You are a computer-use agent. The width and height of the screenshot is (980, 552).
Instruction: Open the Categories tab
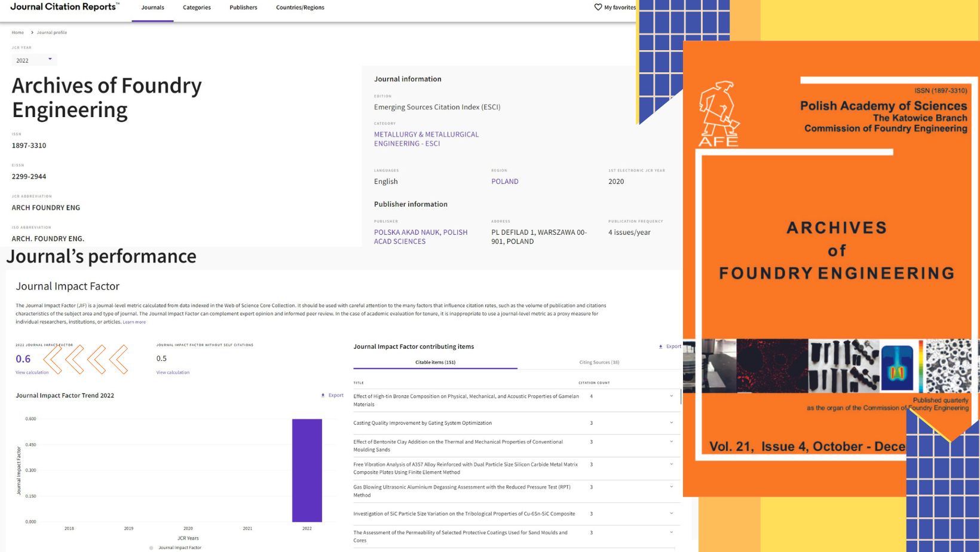(x=197, y=8)
